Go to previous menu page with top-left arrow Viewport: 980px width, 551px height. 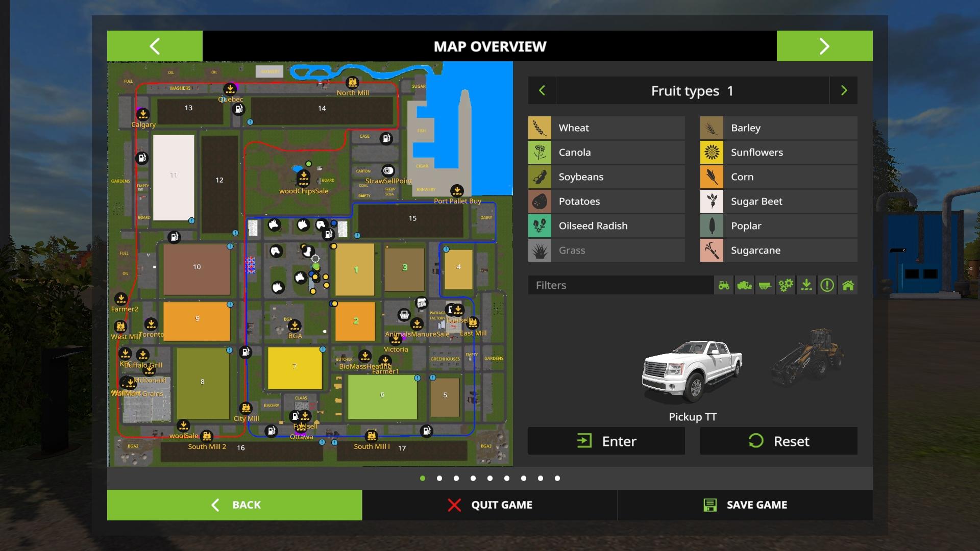pos(155,46)
